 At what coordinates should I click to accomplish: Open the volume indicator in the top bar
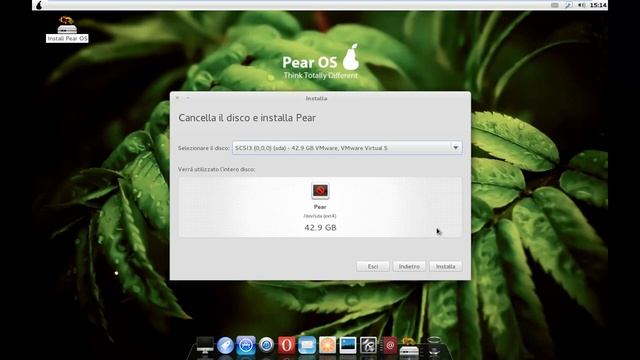582,5
